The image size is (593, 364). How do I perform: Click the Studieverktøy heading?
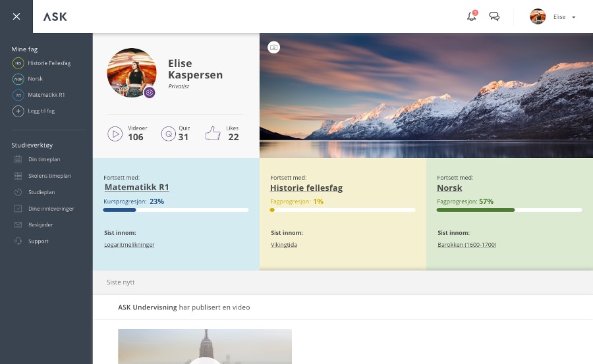[32, 145]
